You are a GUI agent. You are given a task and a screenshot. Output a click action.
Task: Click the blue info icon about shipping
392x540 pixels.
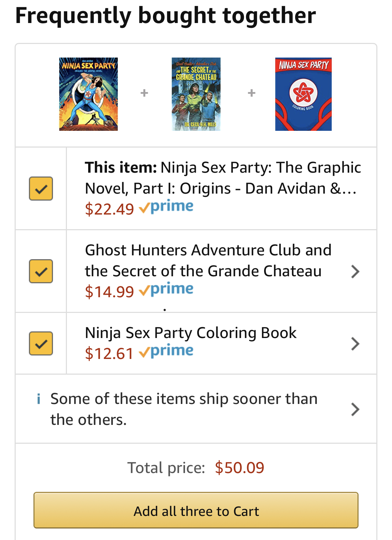[x=39, y=399]
